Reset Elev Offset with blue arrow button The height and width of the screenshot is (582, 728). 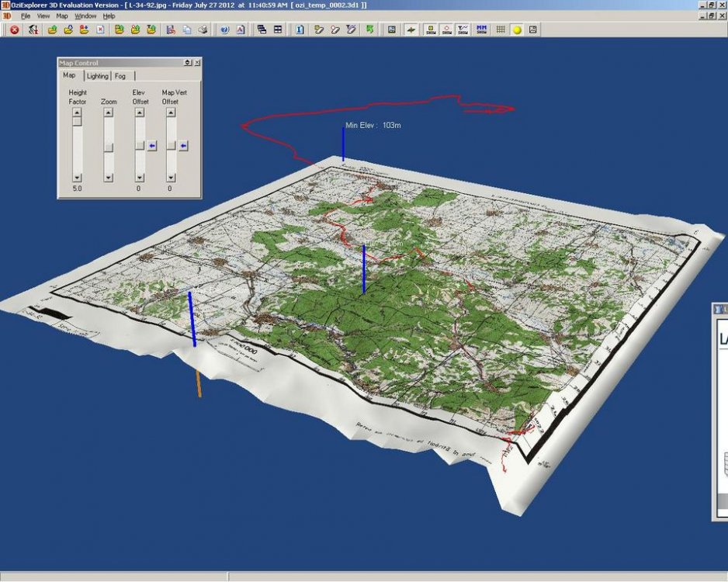[x=151, y=145]
